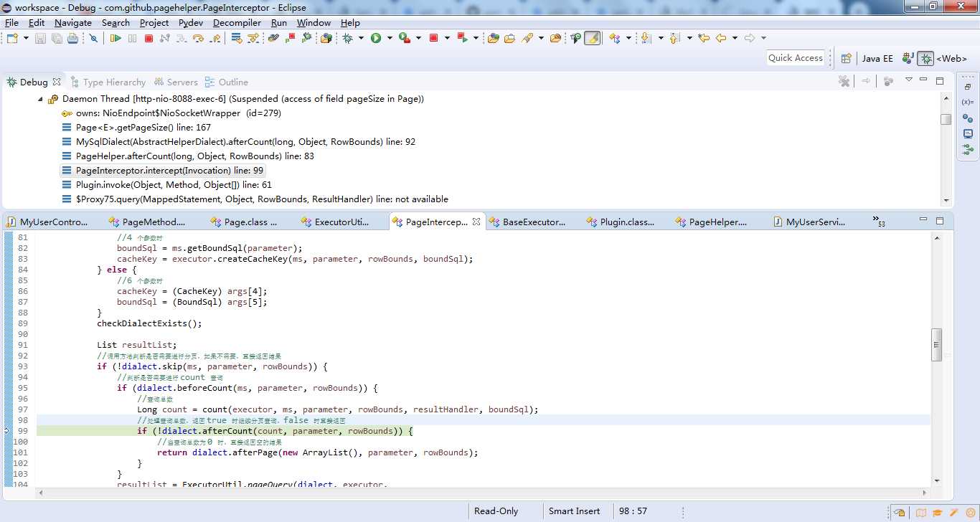Viewport: 980px width, 522px height.
Task: Open the MyUserController editor tab
Action: [47, 222]
